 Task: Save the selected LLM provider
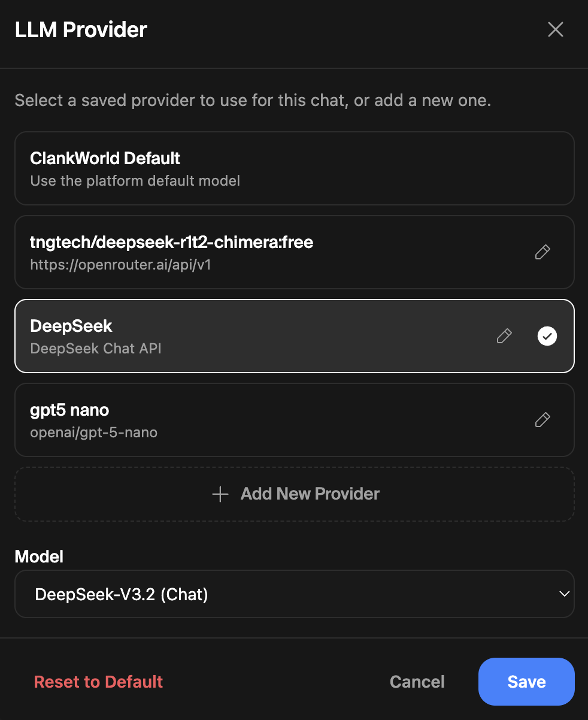pos(526,682)
